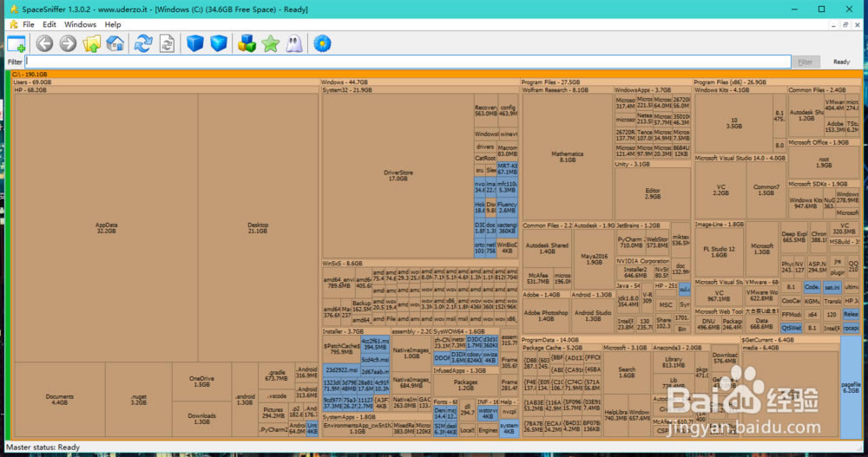Viewport: 868px width, 457px height.
Task: Click the New view icon in toolbar
Action: [16, 43]
